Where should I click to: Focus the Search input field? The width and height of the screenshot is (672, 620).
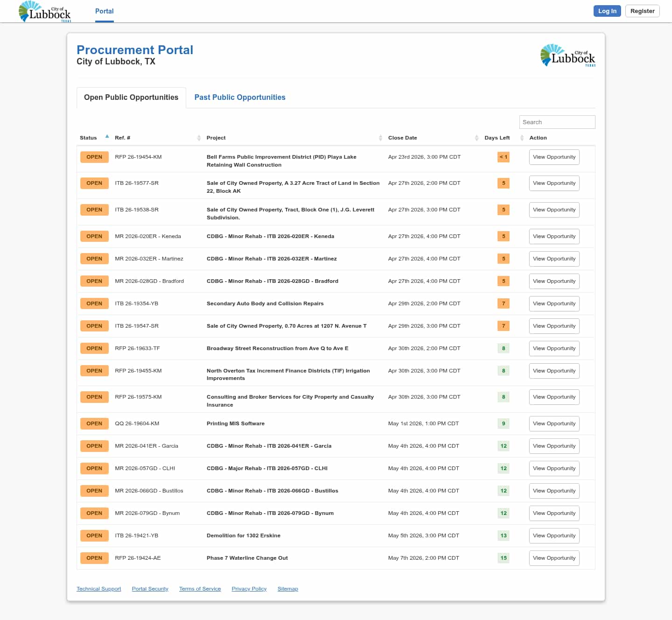click(557, 122)
